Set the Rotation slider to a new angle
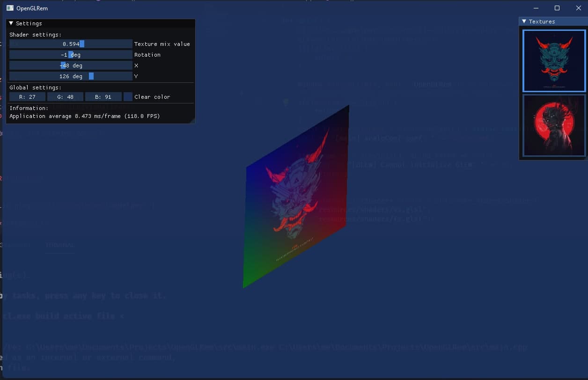Viewport: 588px width, 380px height. click(70, 54)
